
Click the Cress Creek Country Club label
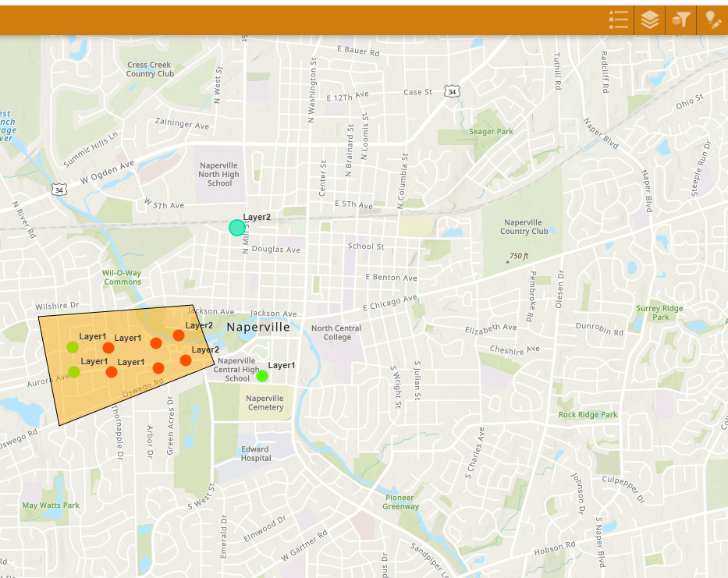[150, 69]
